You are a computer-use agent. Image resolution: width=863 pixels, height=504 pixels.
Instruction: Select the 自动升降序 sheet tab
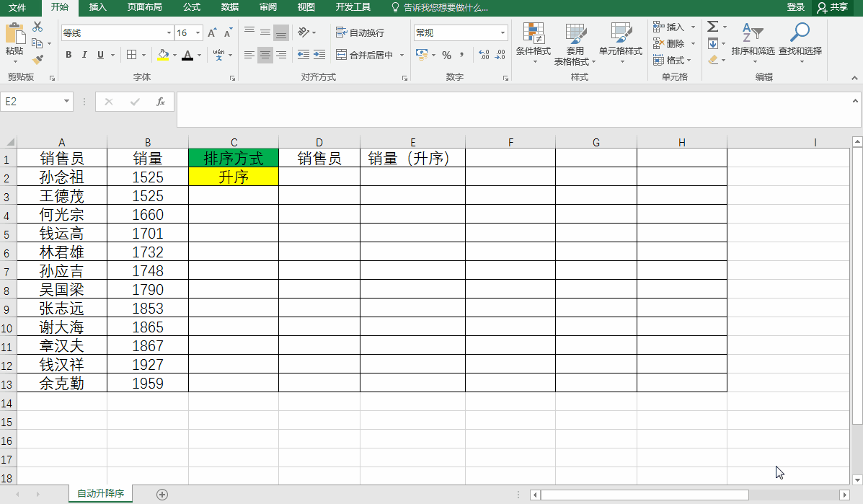point(101,494)
